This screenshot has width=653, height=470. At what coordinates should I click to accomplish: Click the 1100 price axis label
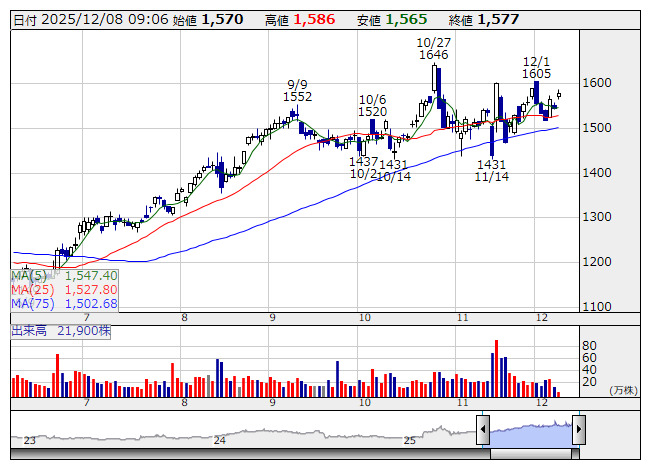pos(597,307)
